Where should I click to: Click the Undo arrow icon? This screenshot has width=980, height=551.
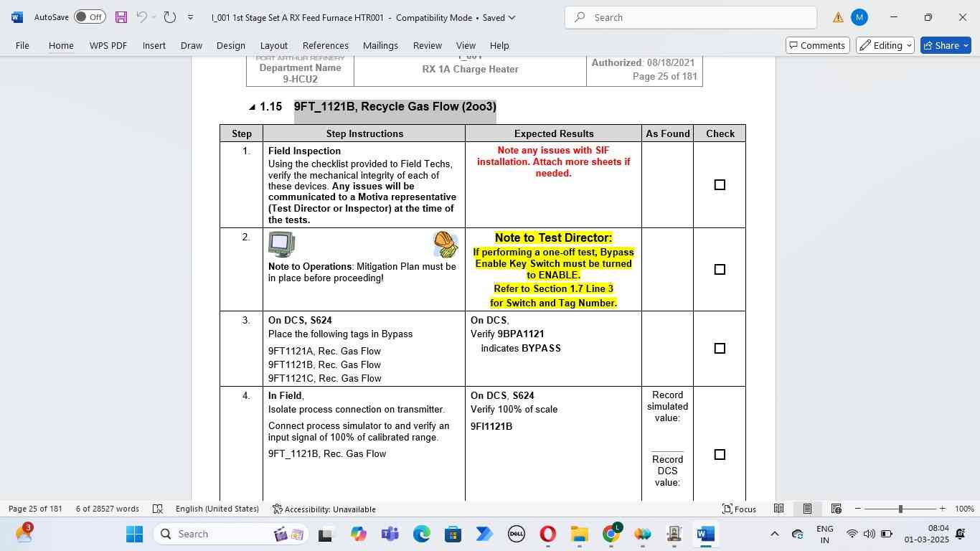pyautogui.click(x=141, y=17)
